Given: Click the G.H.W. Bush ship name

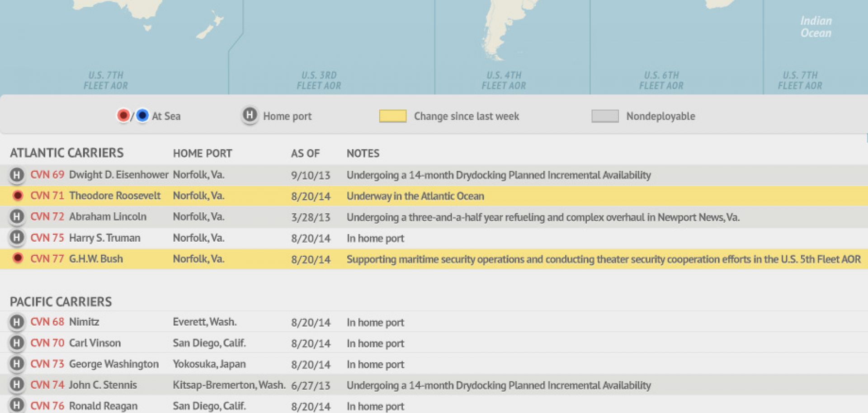Looking at the screenshot, I should coord(96,258).
